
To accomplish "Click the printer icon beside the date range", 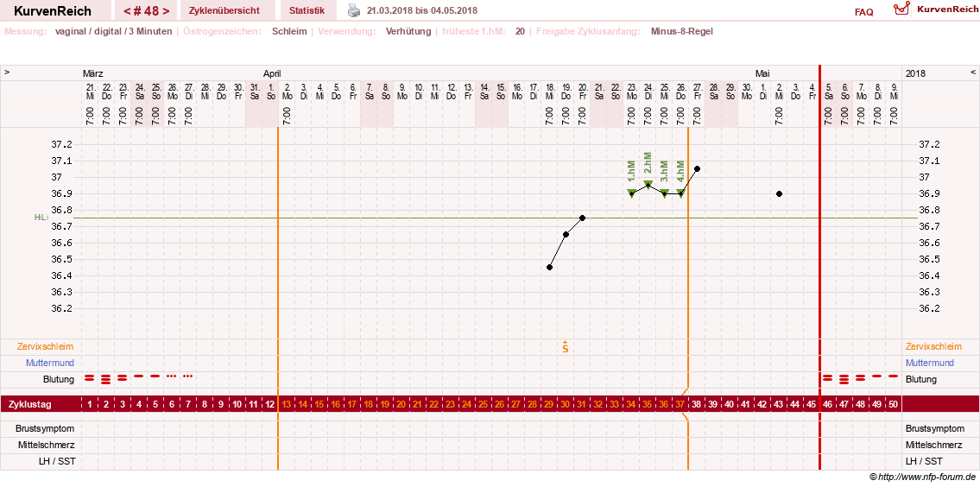I will (354, 10).
